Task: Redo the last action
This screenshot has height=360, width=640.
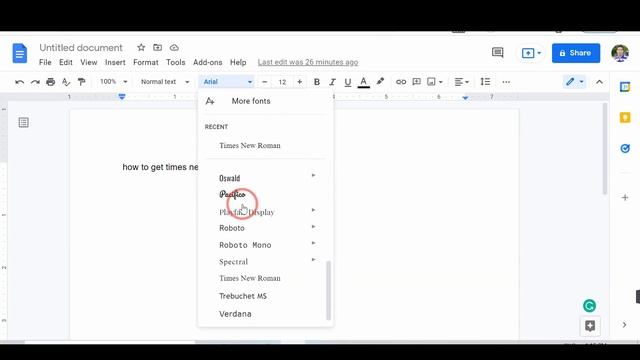Action: tap(35, 82)
